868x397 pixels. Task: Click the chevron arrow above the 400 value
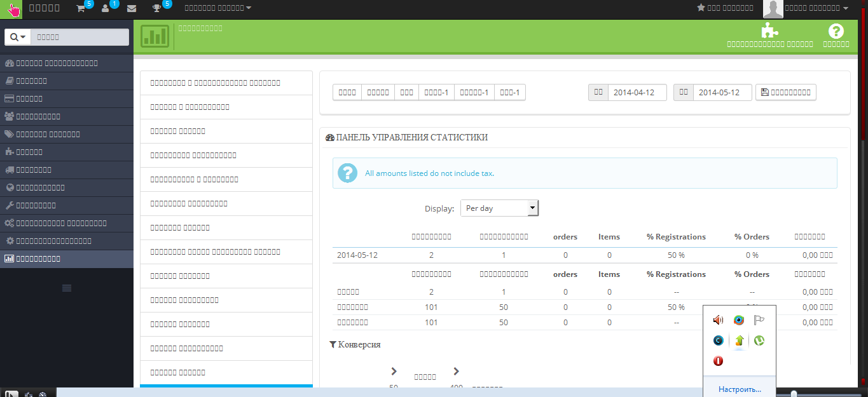coord(456,371)
